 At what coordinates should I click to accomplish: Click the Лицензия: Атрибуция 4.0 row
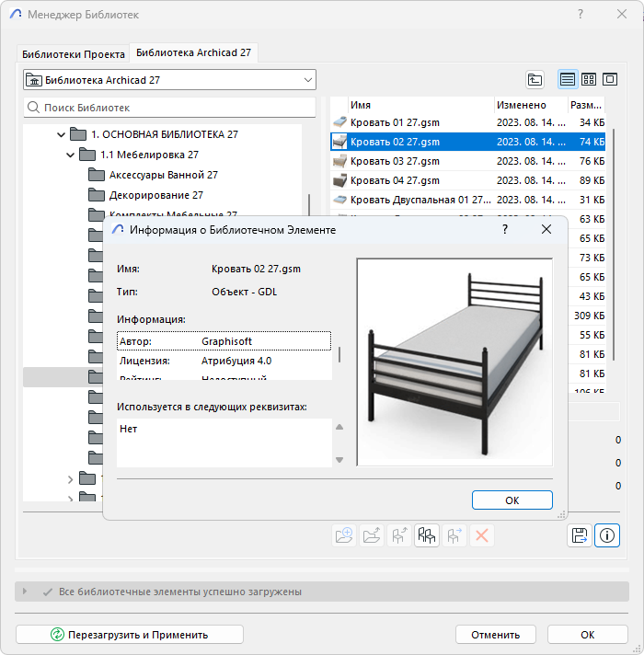(224, 361)
